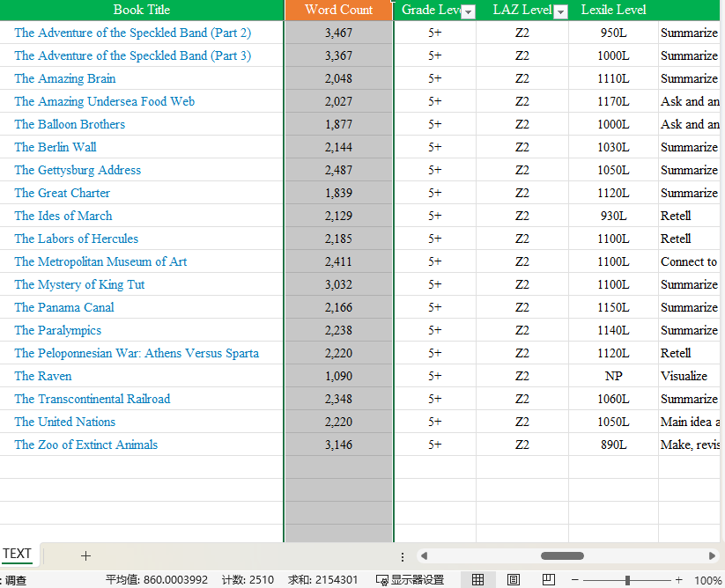The image size is (725, 588).
Task: Click the zoom out minus icon
Action: pyautogui.click(x=575, y=580)
